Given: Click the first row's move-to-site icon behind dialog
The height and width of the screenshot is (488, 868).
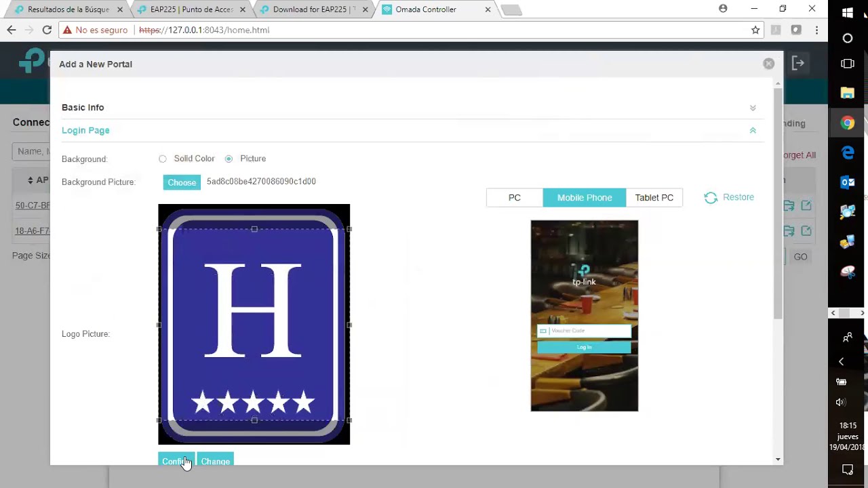Looking at the screenshot, I should click(x=789, y=205).
